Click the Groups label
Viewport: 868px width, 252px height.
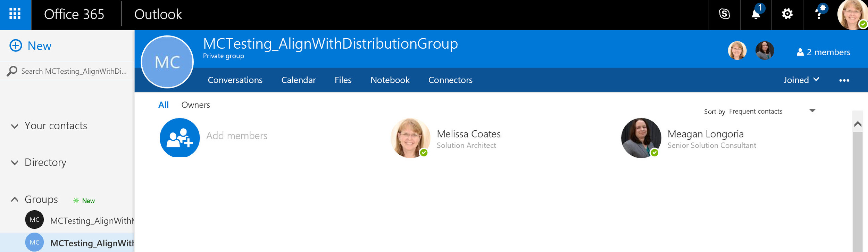(x=41, y=200)
